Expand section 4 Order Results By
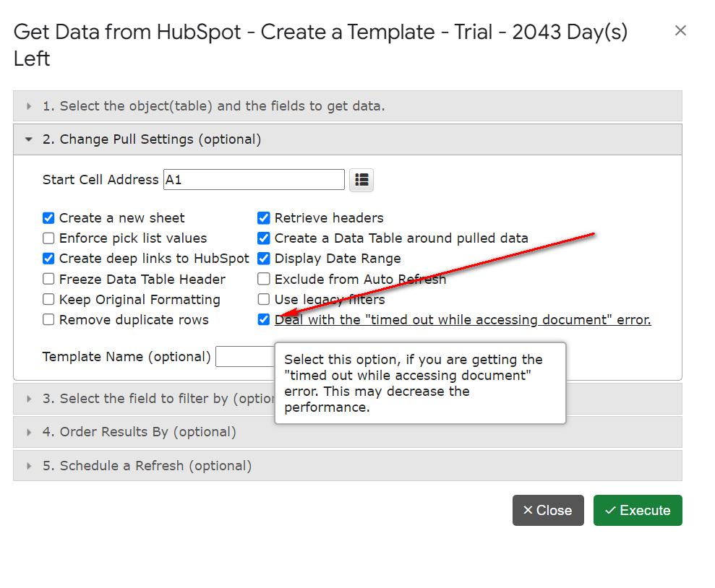This screenshot has height=588, width=715. pos(348,432)
